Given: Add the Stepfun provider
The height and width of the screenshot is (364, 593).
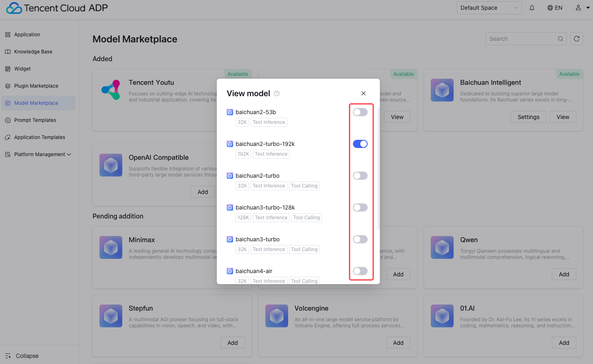Looking at the screenshot, I should tap(233, 343).
